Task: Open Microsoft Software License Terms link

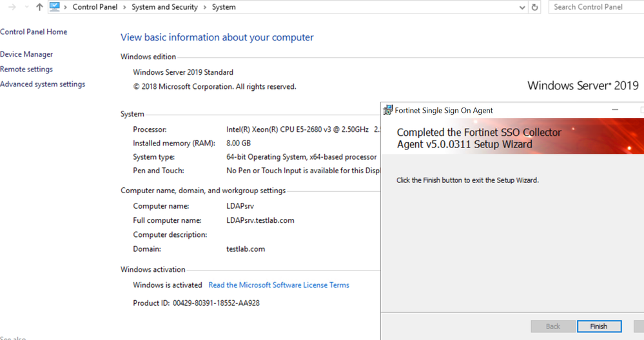Action: tap(278, 285)
